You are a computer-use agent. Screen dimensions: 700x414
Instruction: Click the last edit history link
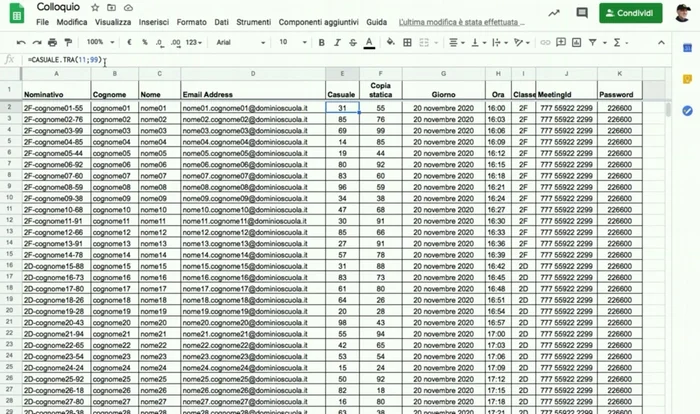[x=462, y=22]
